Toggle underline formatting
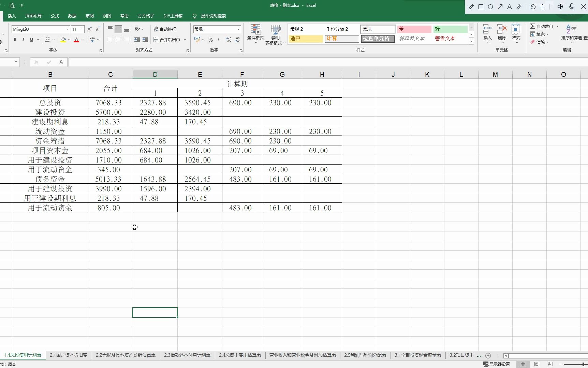This screenshot has width=588, height=368. (31, 40)
